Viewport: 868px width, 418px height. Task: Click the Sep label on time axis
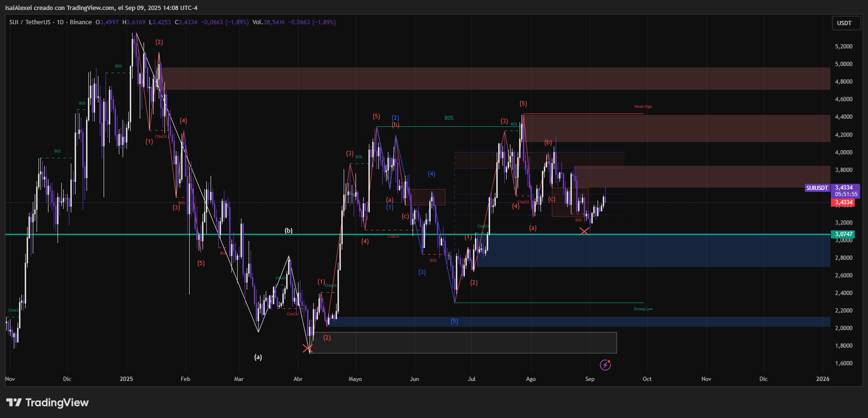tap(589, 379)
